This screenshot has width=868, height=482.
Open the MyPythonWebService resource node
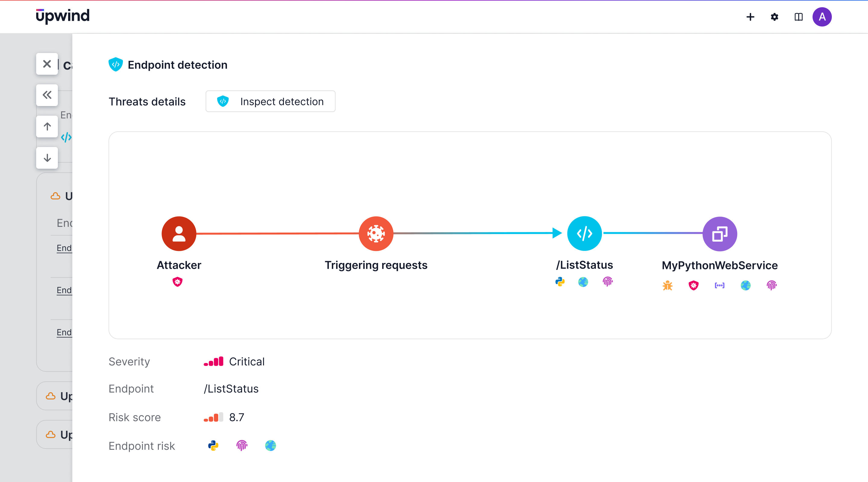[x=719, y=234]
